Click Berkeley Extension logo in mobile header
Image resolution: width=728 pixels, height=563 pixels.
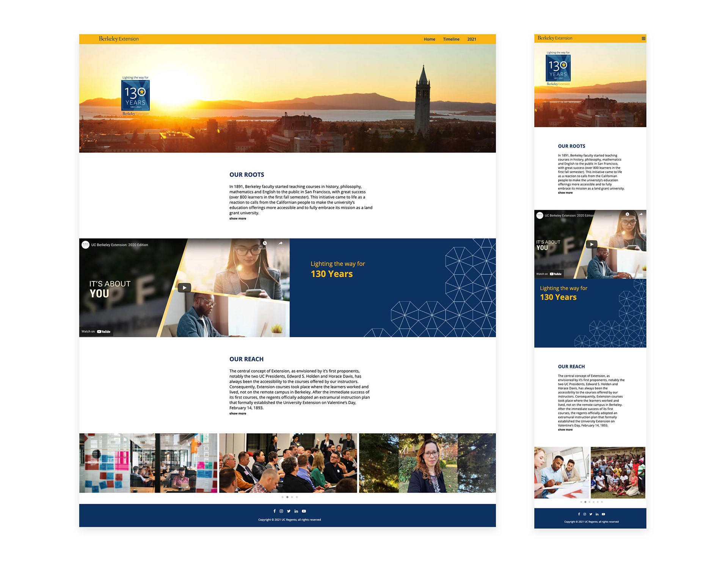coord(555,38)
